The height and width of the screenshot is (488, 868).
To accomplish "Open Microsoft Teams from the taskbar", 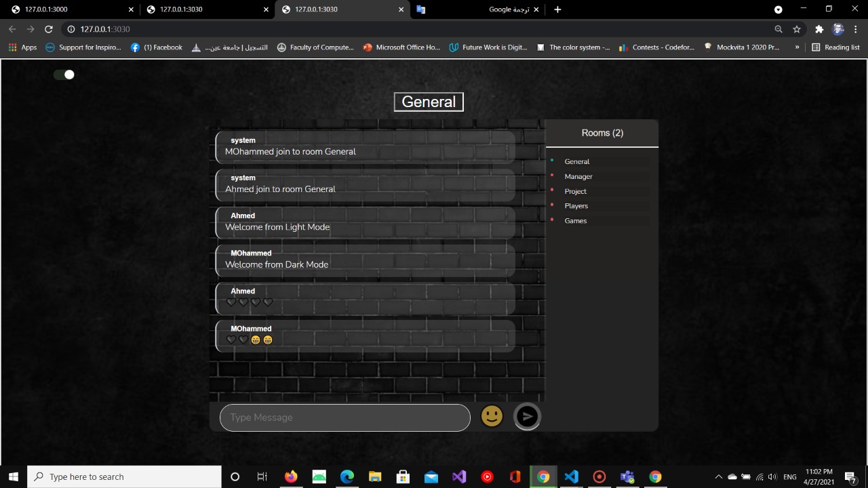I will (627, 476).
